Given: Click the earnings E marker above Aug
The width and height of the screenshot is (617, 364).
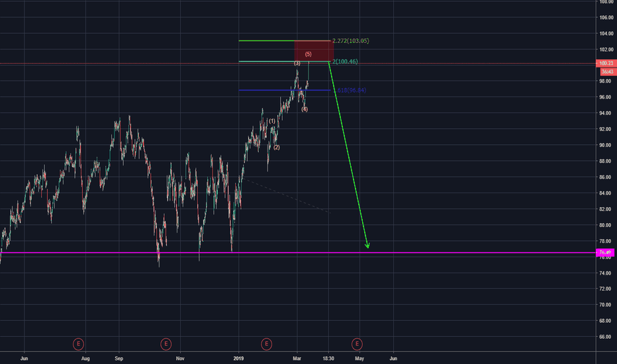Looking at the screenshot, I should [x=78, y=344].
